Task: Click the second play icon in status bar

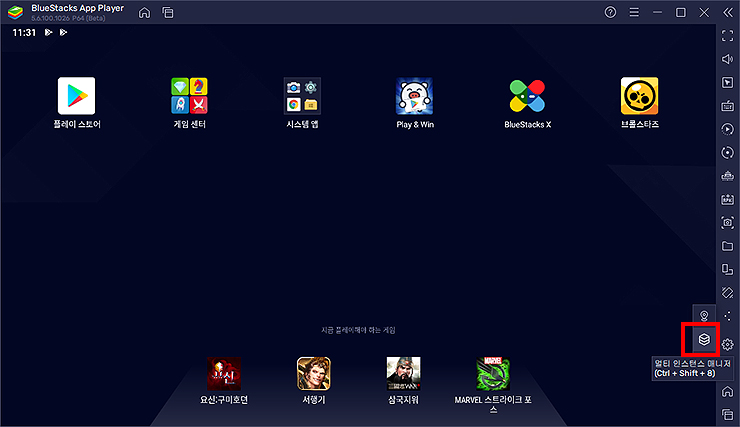Action: click(x=63, y=32)
